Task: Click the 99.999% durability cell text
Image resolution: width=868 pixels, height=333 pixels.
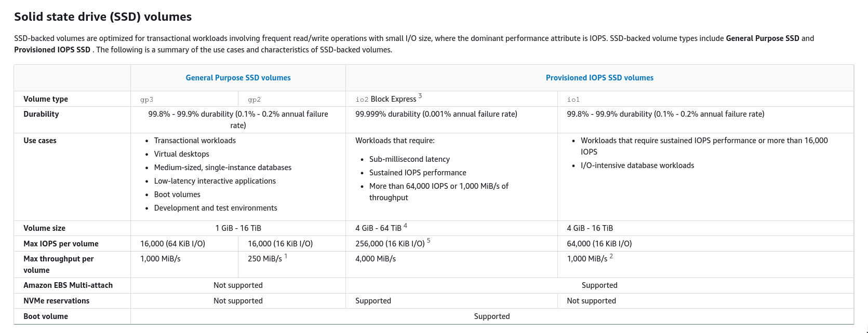Action: click(x=436, y=114)
